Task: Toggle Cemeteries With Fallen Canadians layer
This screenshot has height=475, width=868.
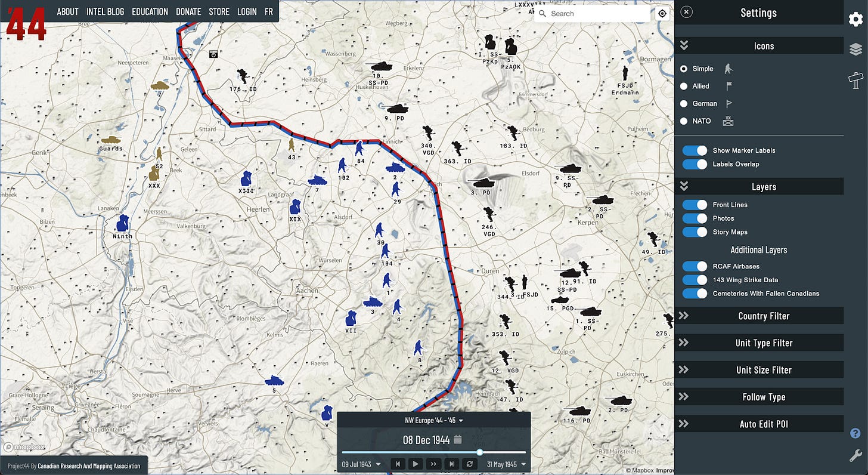Action: 695,294
